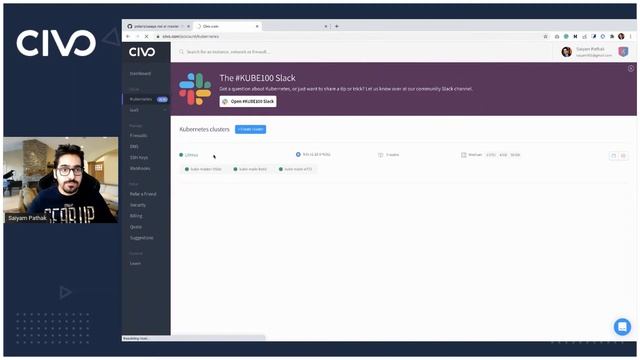The height and width of the screenshot is (360, 640).
Task: Click the search magnifier icon
Action: tap(181, 52)
